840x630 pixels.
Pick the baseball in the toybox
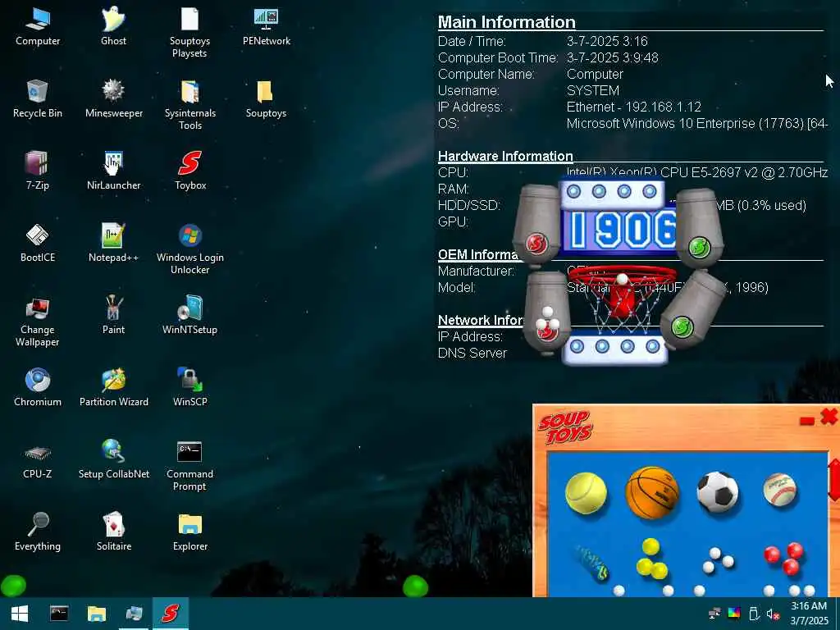pos(779,490)
